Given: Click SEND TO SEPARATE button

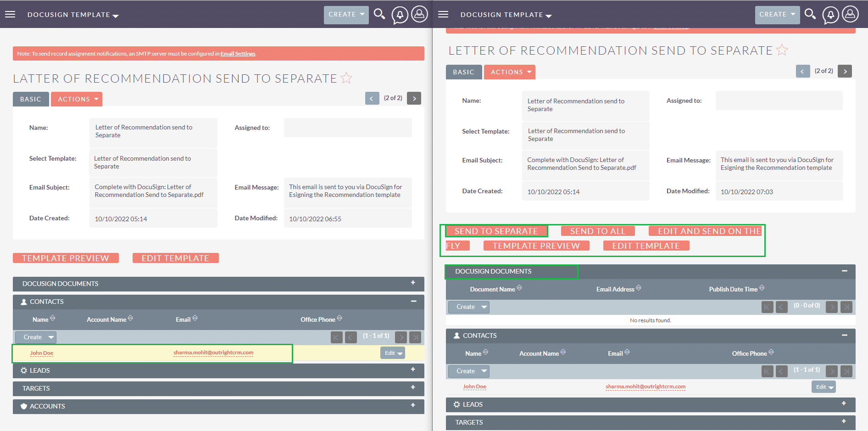Looking at the screenshot, I should point(496,231).
